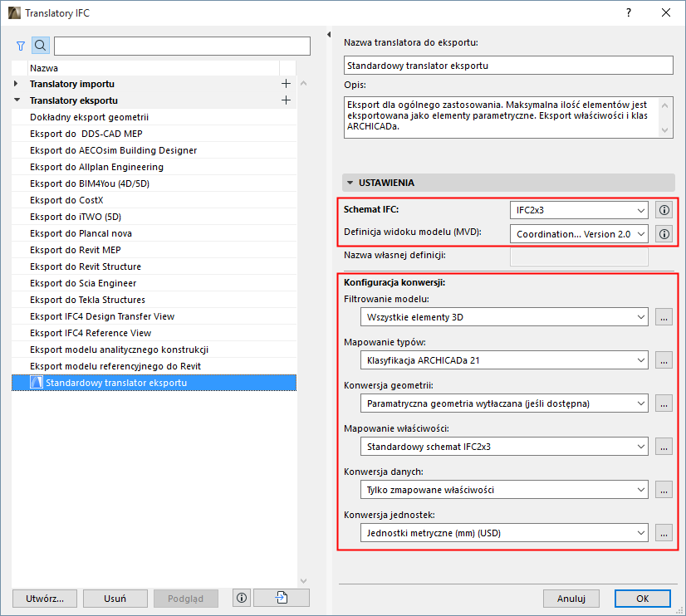Select Dokładny eksport geometrii translator
Screen dimensions: 686x616
click(154, 117)
